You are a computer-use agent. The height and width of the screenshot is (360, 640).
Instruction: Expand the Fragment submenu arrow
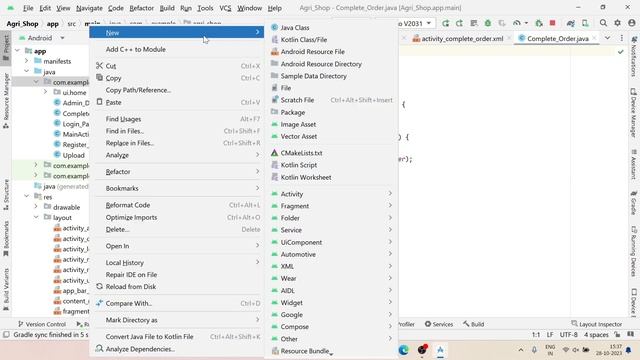pos(390,206)
